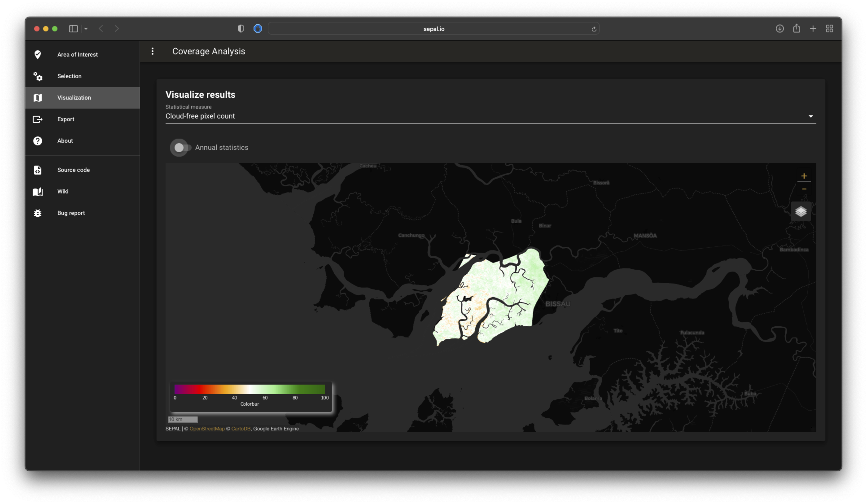
Task: Open the Source code file icon
Action: [x=37, y=170]
